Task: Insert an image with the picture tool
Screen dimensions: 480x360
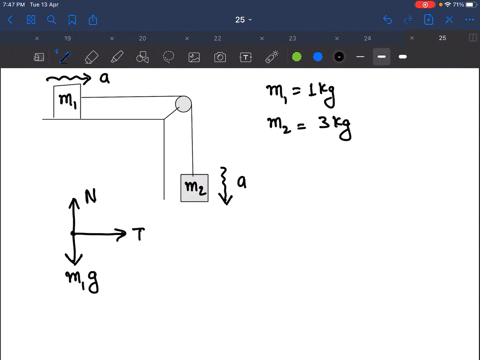Action: pyautogui.click(x=194, y=57)
